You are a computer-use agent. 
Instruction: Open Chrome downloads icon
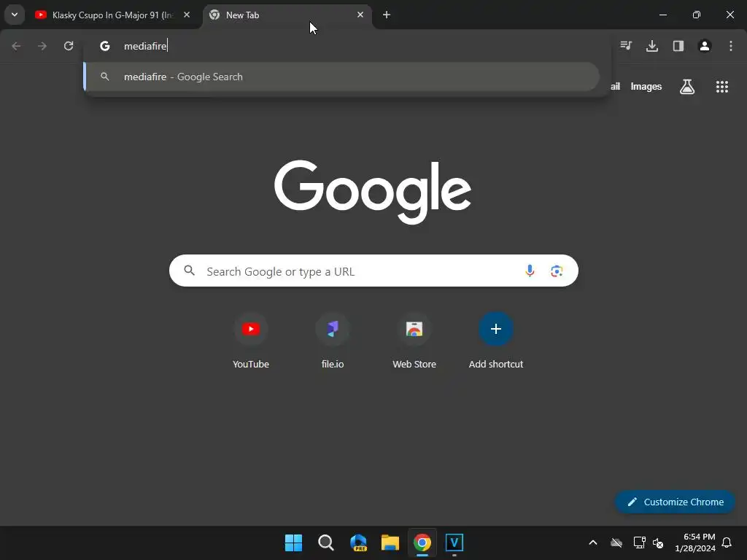(652, 46)
